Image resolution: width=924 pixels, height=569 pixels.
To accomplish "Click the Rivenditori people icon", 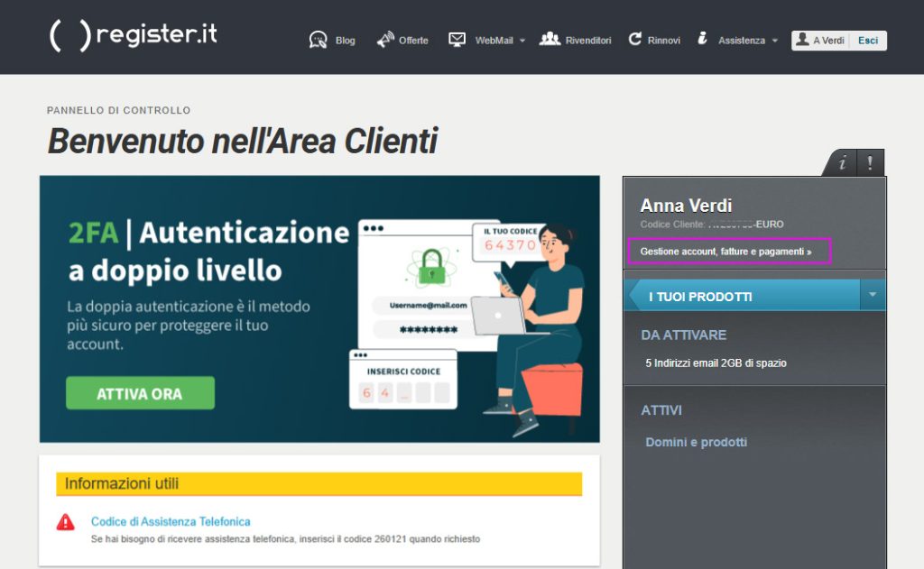I will click(550, 39).
